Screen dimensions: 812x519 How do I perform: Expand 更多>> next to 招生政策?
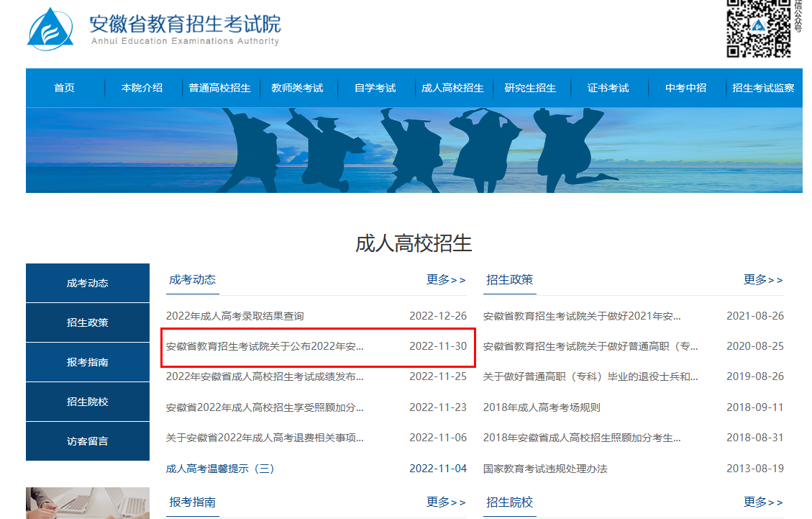[764, 280]
